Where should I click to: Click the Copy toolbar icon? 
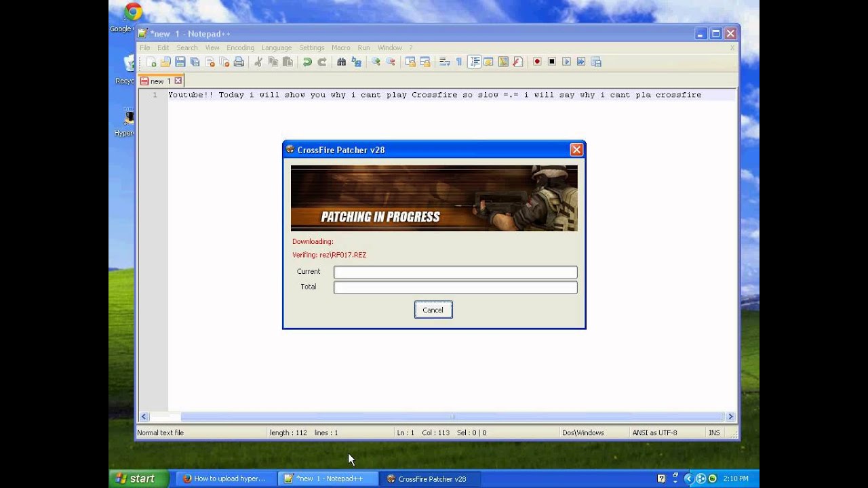coord(273,62)
